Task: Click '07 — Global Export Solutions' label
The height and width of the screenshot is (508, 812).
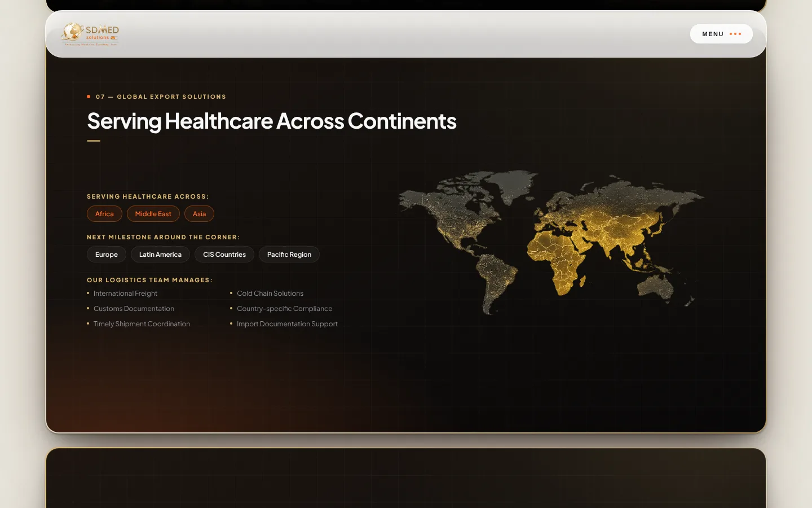Action: (x=161, y=97)
